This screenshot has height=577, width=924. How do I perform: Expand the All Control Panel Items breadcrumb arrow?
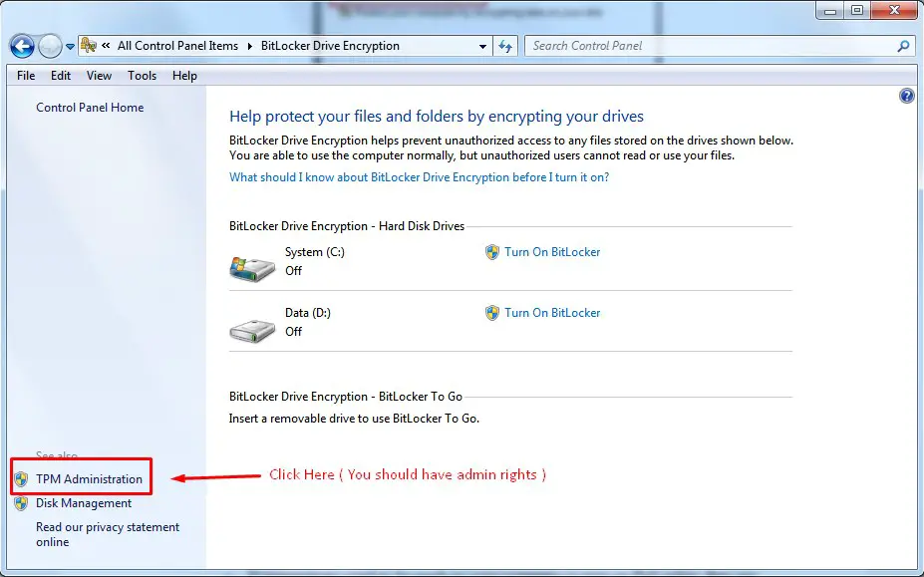[250, 46]
